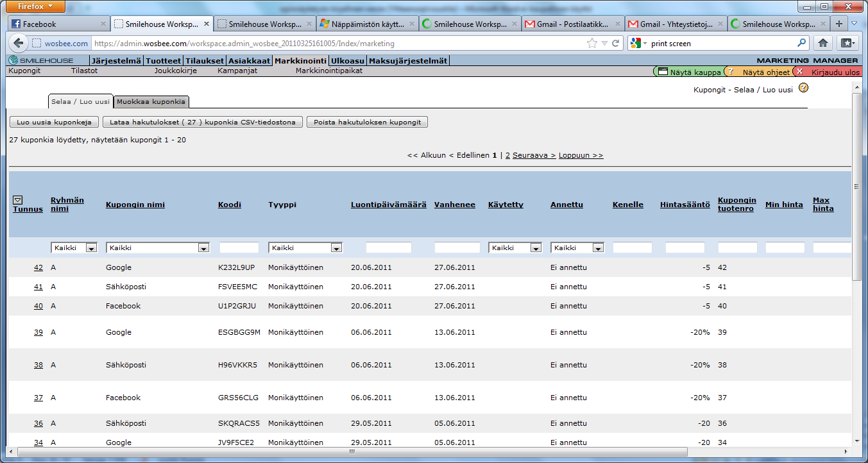The image size is (868, 463).
Task: Open the Järjestelmä menu
Action: point(116,61)
